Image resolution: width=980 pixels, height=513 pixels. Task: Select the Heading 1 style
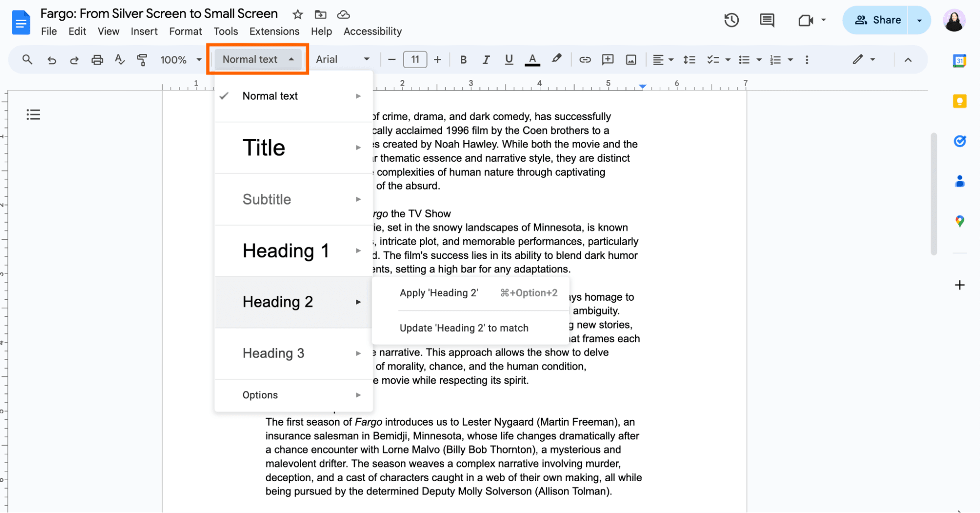pos(294,251)
